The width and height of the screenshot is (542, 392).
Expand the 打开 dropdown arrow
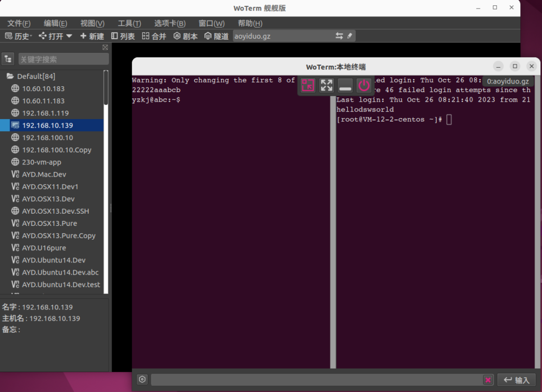click(x=69, y=36)
